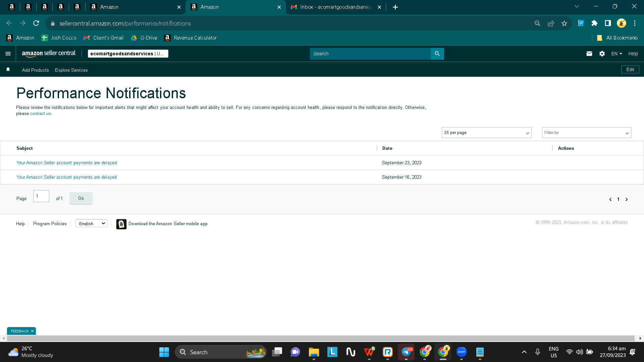The image size is (644, 362).
Task: Click the share page icon in address bar
Action: [x=551, y=23]
